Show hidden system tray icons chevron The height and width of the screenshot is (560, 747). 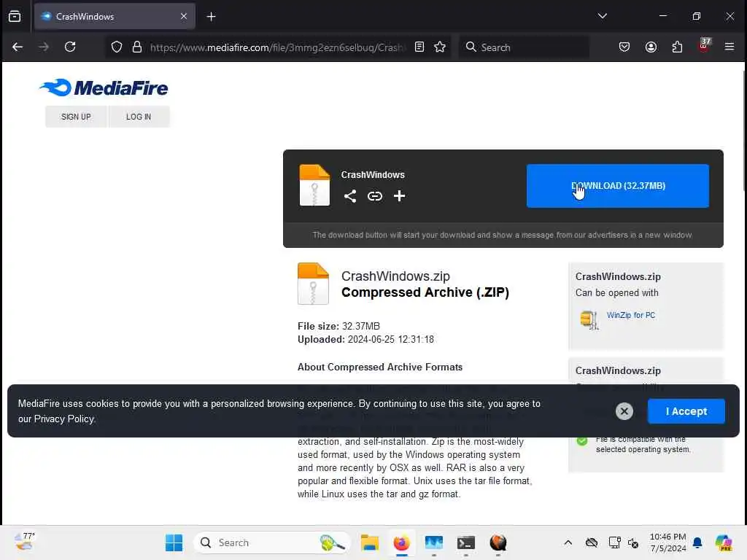pos(568,542)
